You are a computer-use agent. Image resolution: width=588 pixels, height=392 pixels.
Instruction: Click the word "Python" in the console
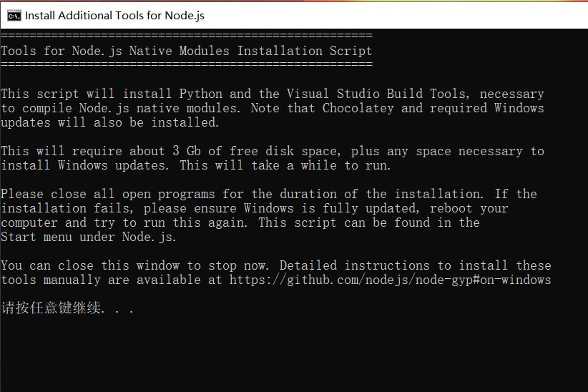[x=200, y=94]
